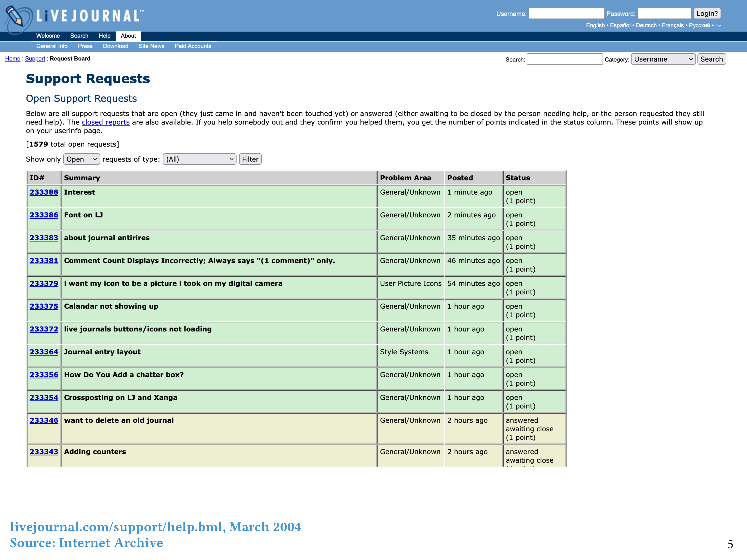The height and width of the screenshot is (560, 747).
Task: Click 'Crossposting on LJ and Xanga' summary
Action: pos(121,398)
